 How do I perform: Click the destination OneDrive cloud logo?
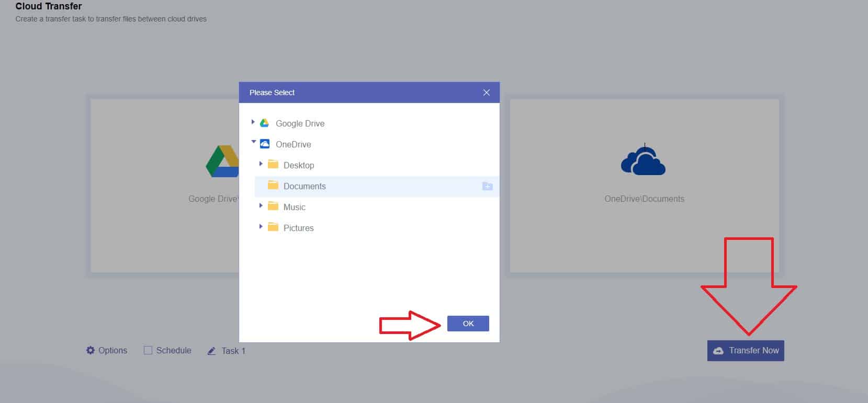[x=643, y=161]
